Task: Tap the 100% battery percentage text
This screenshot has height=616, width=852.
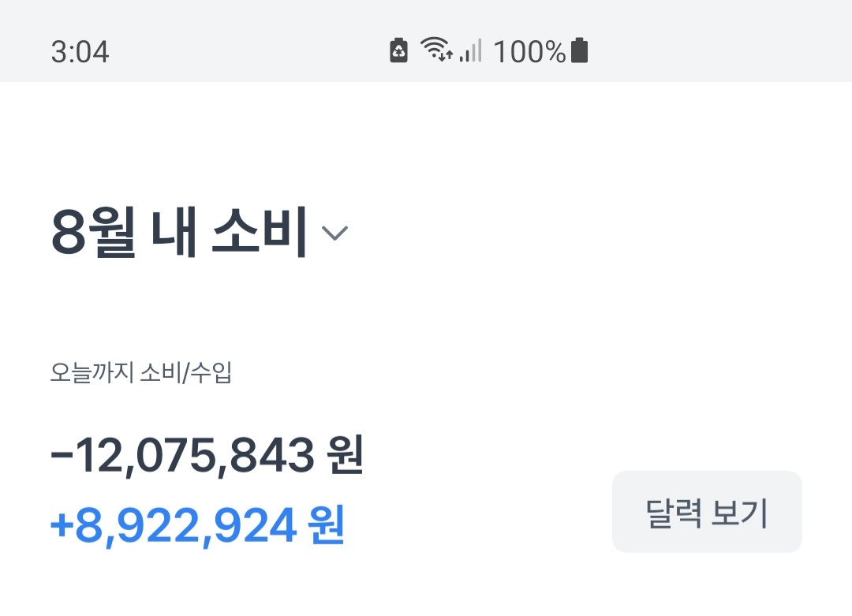Action: (x=530, y=52)
